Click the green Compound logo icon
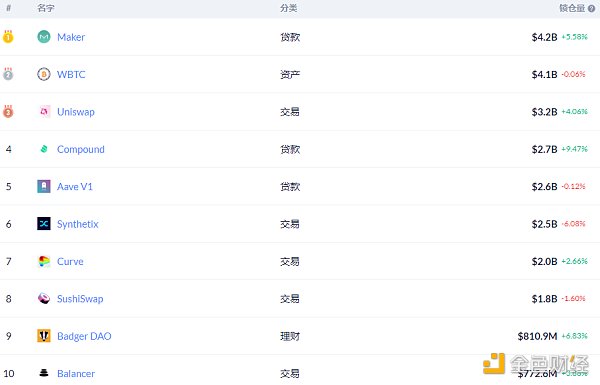Viewport: 600px width, 385px height. (x=44, y=149)
